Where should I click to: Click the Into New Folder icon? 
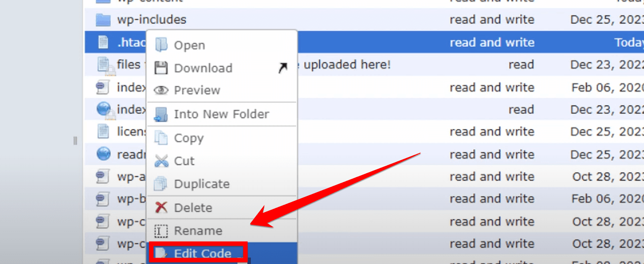click(x=161, y=114)
